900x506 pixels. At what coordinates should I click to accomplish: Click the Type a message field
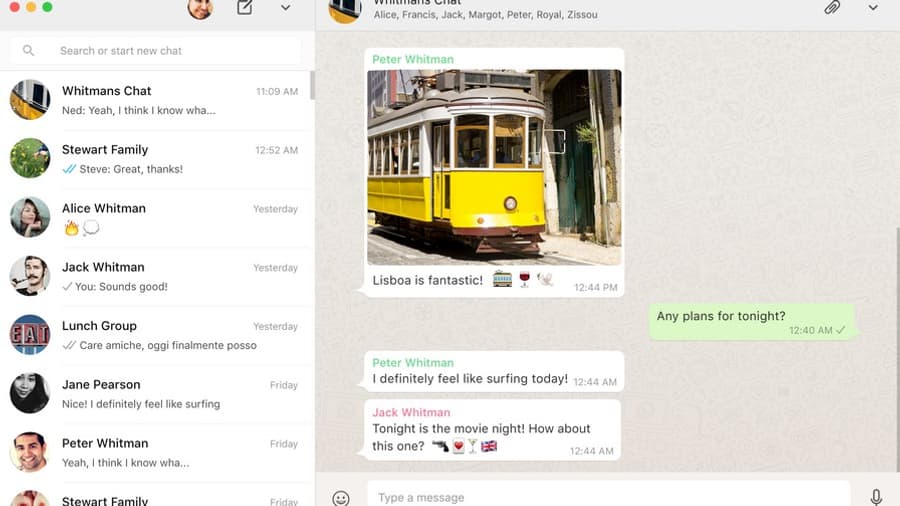coord(608,497)
